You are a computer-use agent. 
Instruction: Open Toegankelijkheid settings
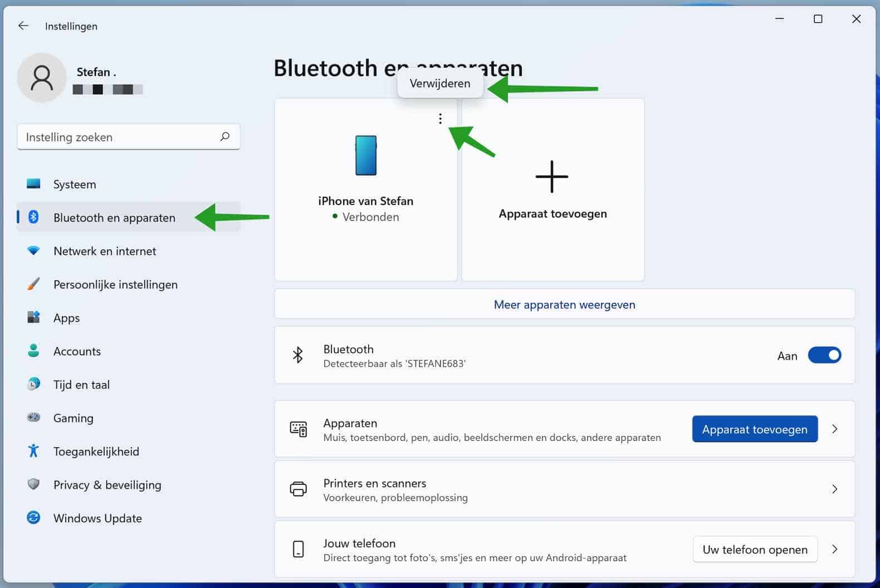click(x=129, y=451)
